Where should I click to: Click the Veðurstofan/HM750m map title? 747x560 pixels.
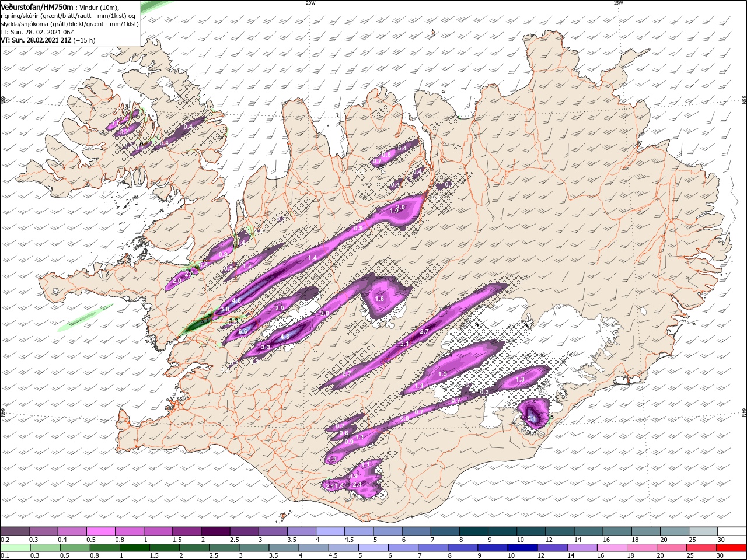click(37, 6)
